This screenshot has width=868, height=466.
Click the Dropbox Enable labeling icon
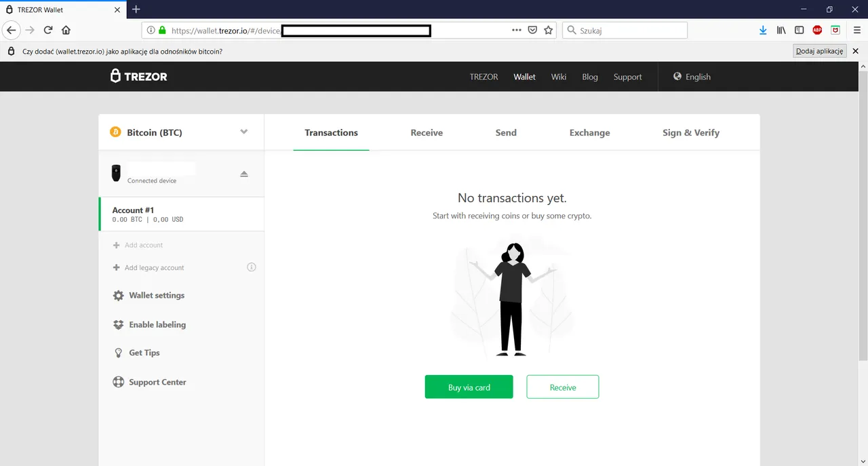[119, 325]
